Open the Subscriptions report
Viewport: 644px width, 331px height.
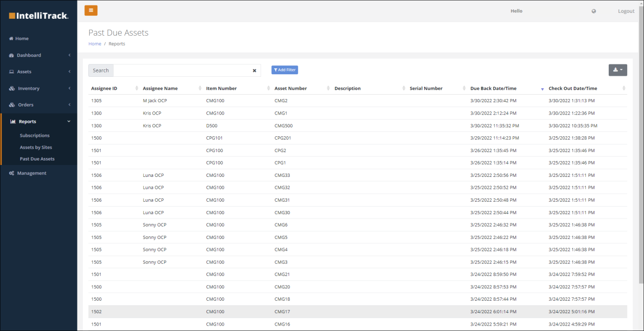pyautogui.click(x=35, y=135)
